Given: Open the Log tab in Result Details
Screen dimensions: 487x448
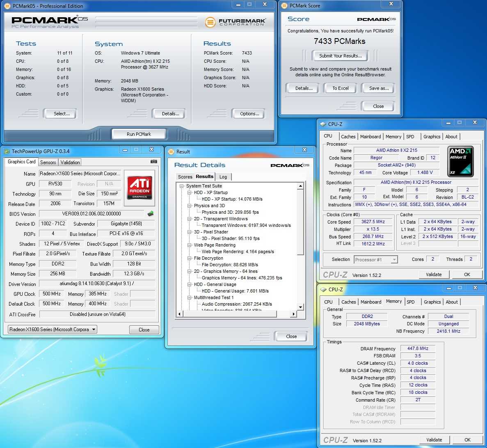Looking at the screenshot, I should tap(223, 177).
